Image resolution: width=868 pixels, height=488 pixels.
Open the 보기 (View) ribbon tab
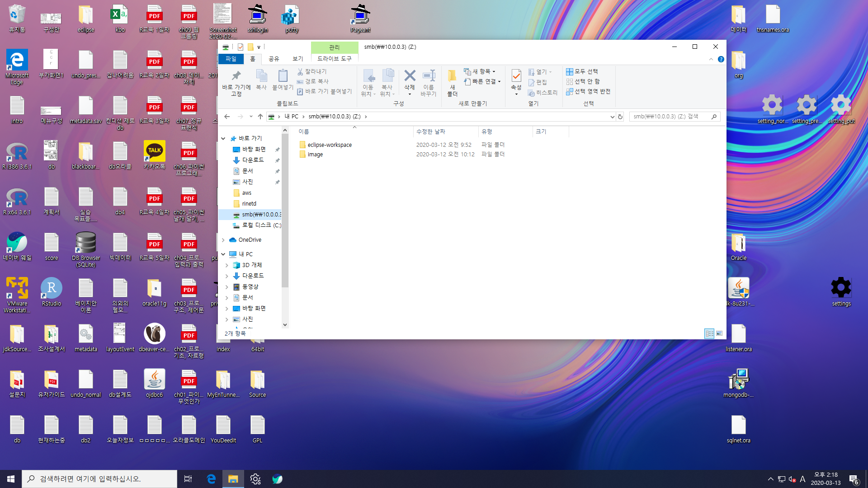point(297,59)
